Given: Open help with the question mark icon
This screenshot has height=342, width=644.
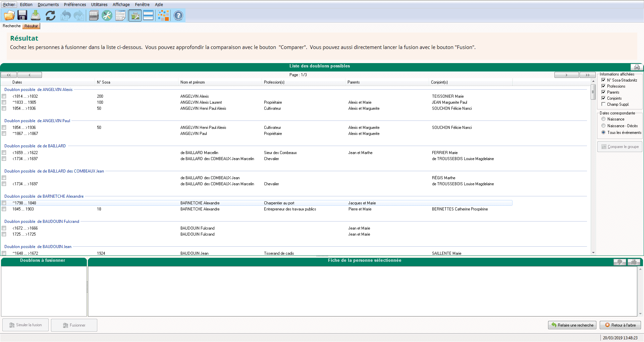Looking at the screenshot, I should click(178, 15).
